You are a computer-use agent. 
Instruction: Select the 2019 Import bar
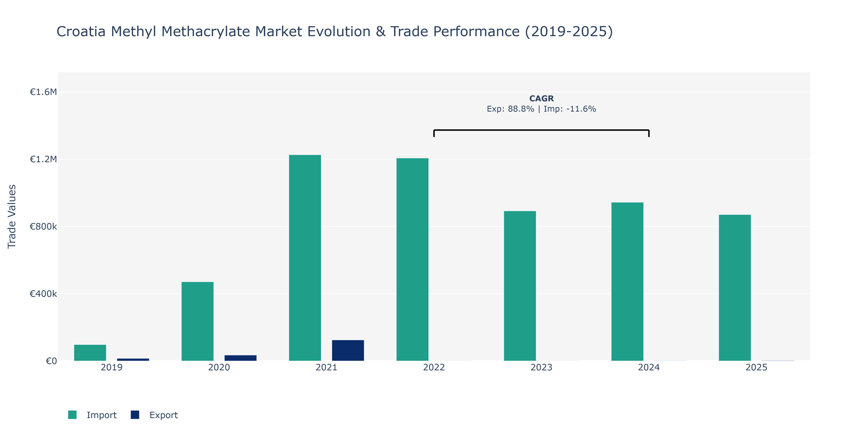(90, 353)
